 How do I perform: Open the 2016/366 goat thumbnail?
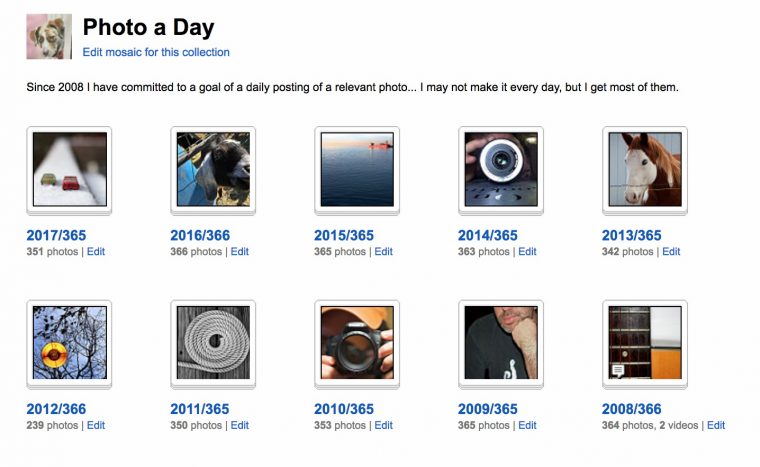click(x=213, y=169)
